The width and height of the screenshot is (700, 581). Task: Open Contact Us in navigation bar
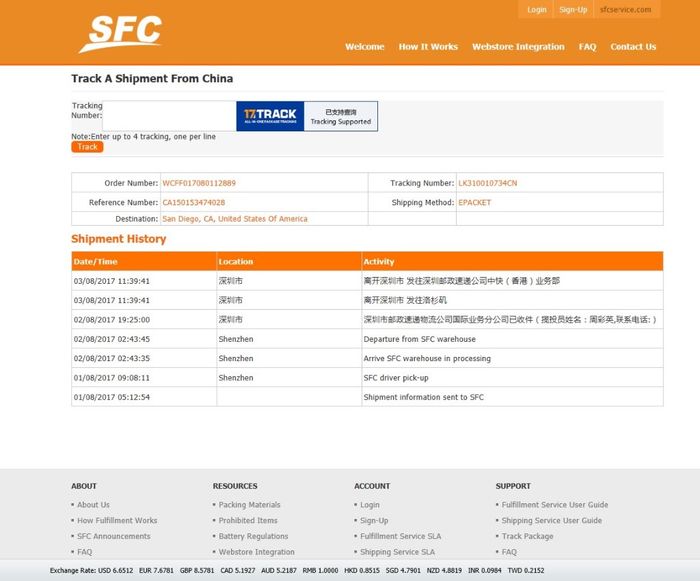(633, 47)
